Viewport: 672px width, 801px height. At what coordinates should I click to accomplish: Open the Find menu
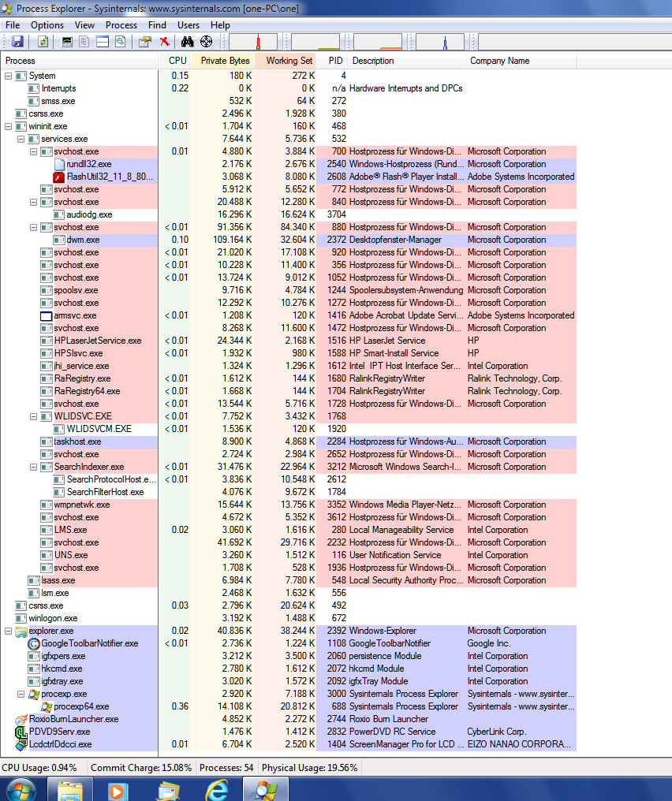tap(157, 25)
